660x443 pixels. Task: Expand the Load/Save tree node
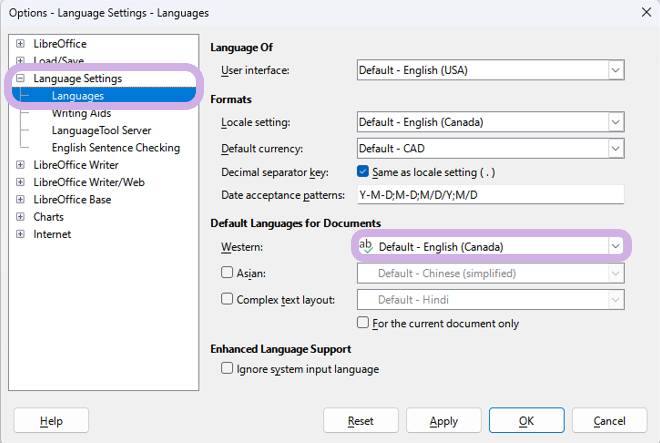[20, 60]
